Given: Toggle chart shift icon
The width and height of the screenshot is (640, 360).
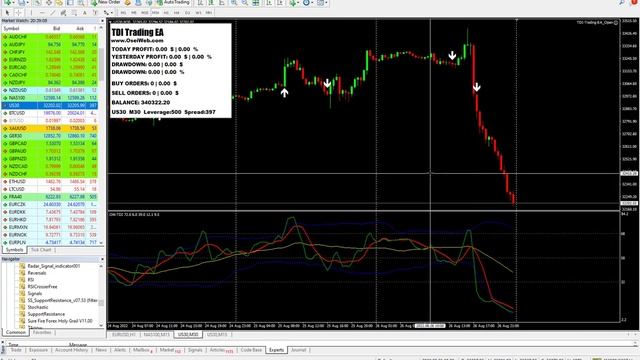Looking at the screenshot, I should [280, 2].
